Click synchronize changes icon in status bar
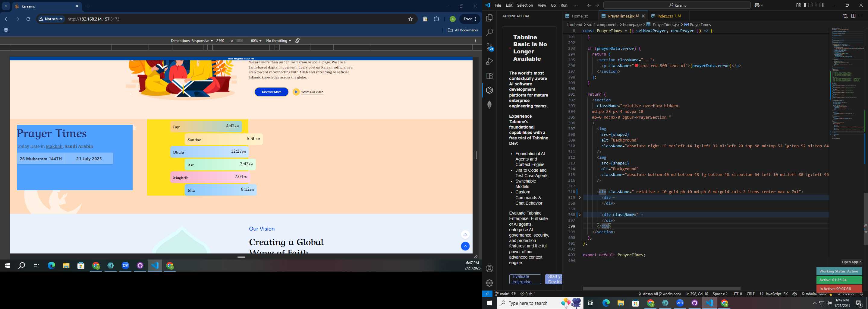 [514, 294]
